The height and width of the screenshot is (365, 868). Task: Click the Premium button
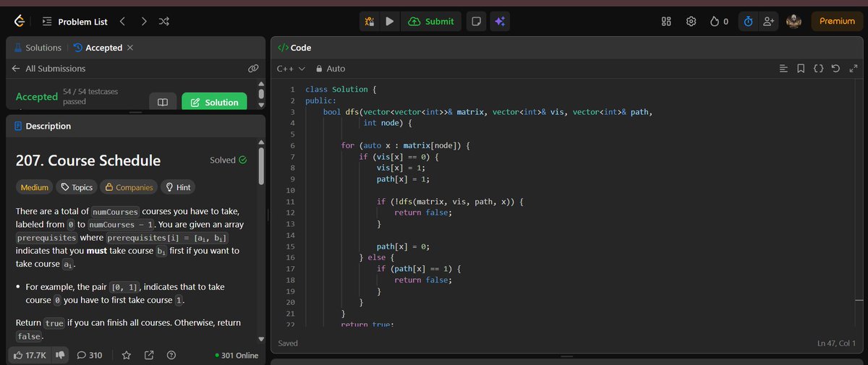[837, 22]
